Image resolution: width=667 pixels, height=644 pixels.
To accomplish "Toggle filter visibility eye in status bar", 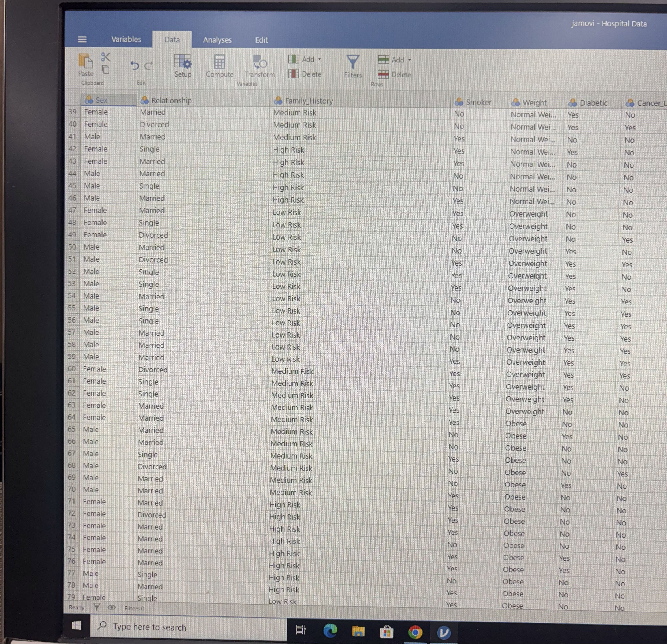I will 111,607.
